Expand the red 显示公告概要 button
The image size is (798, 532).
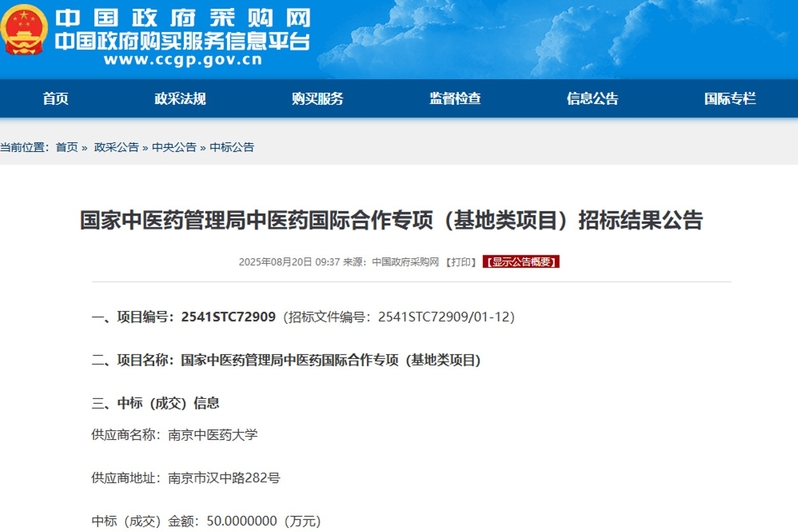click(520, 262)
